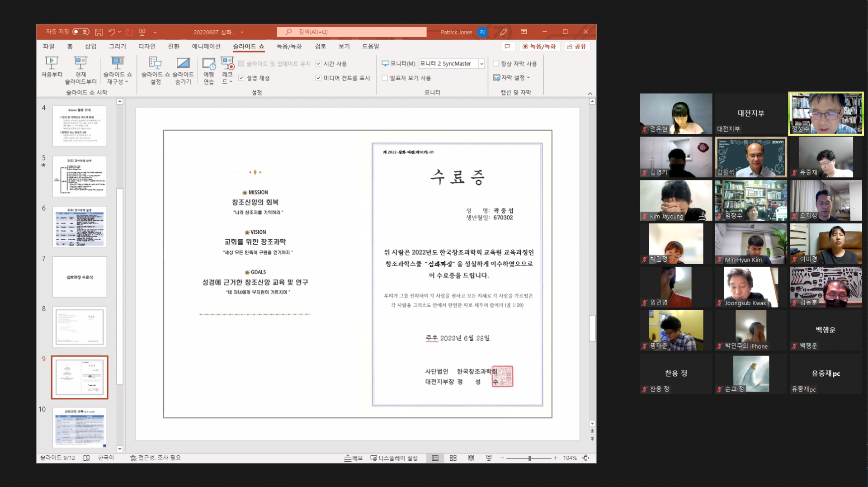
Task: Switch to Slide Sorter view in the status bar
Action: [453, 458]
